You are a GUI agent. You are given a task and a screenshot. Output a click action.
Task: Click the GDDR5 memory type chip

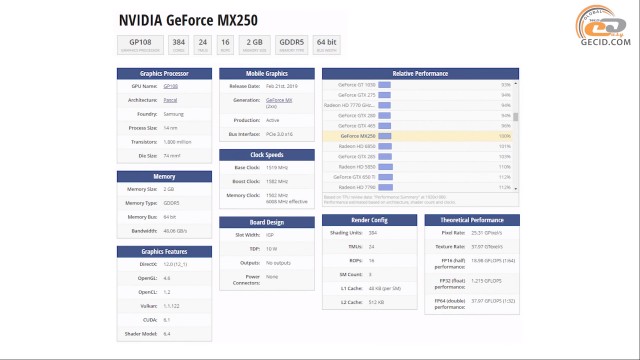coord(291,45)
